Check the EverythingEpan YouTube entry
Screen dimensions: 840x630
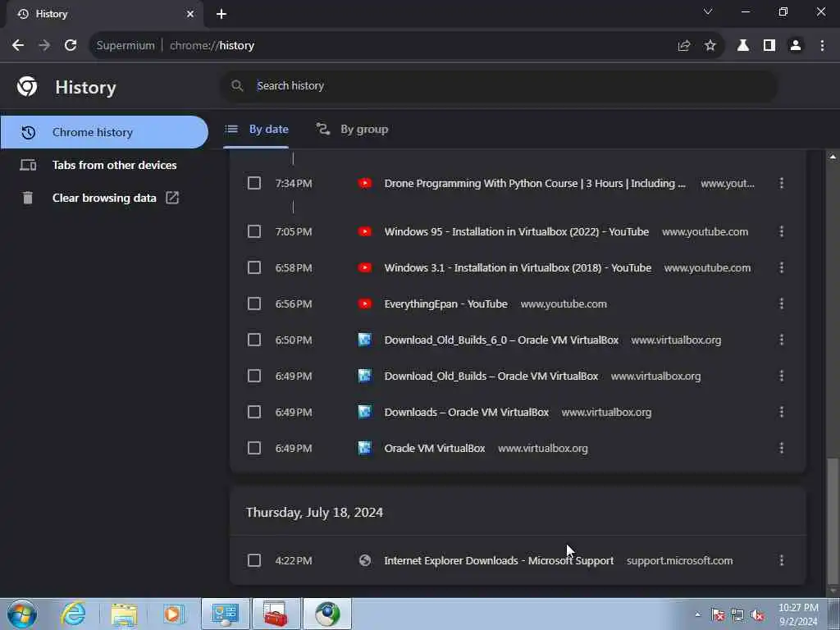click(x=254, y=304)
